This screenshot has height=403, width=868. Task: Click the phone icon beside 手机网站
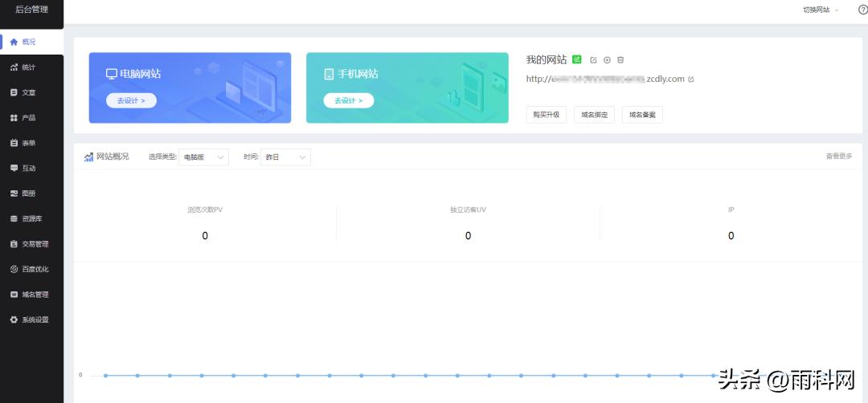tap(330, 74)
